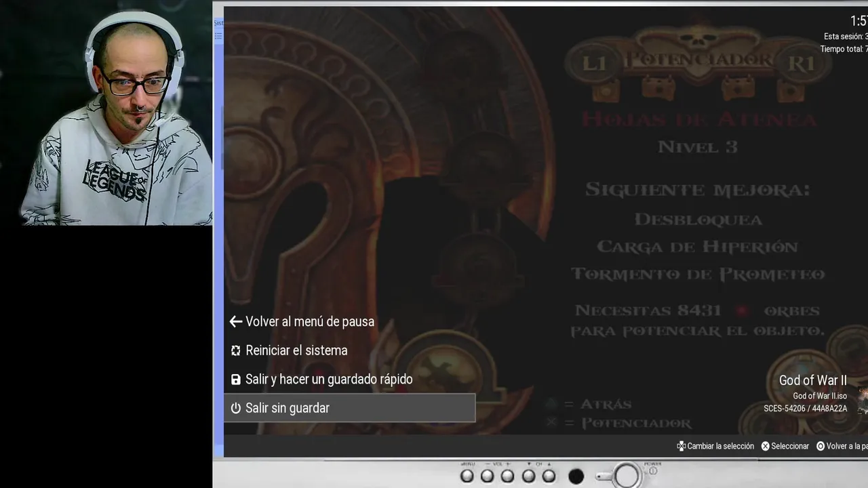The width and height of the screenshot is (868, 488).
Task: Click the D-pad icon for Cambiar la selección
Action: point(681,446)
